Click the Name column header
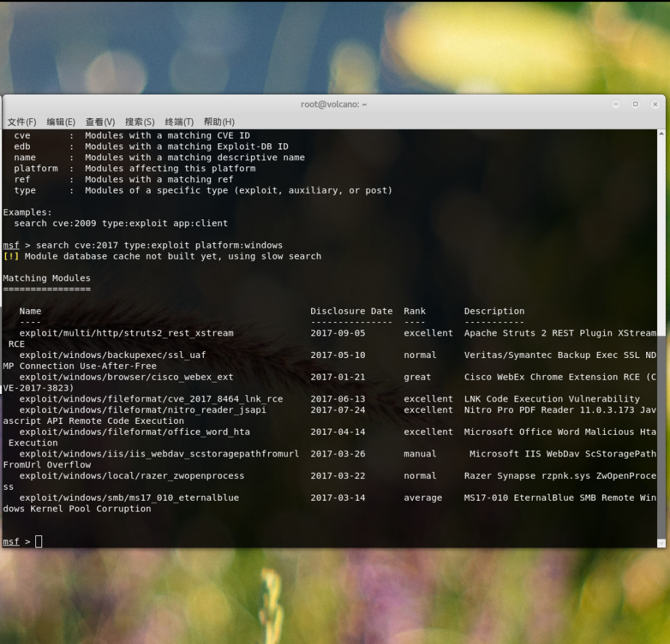The height and width of the screenshot is (644, 670). (30, 311)
